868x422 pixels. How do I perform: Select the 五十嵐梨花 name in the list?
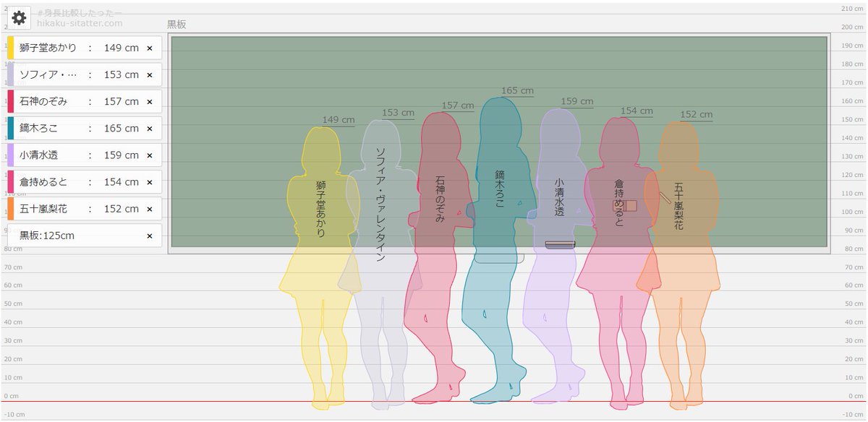[43, 209]
